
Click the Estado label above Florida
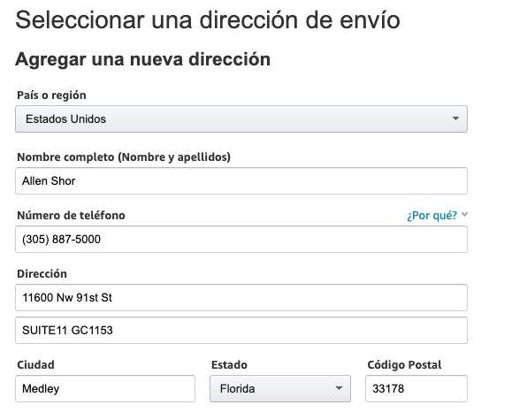[x=229, y=365]
